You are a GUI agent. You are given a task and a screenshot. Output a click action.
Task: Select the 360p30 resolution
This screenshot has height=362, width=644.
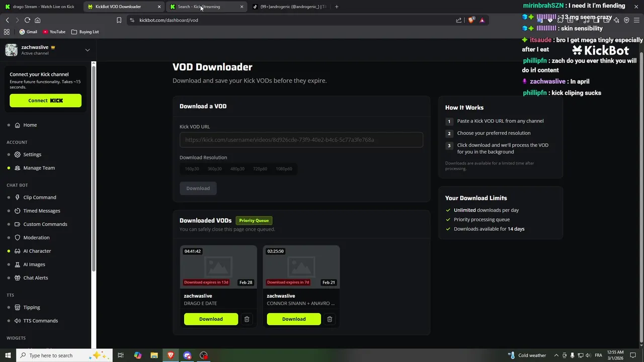(215, 169)
